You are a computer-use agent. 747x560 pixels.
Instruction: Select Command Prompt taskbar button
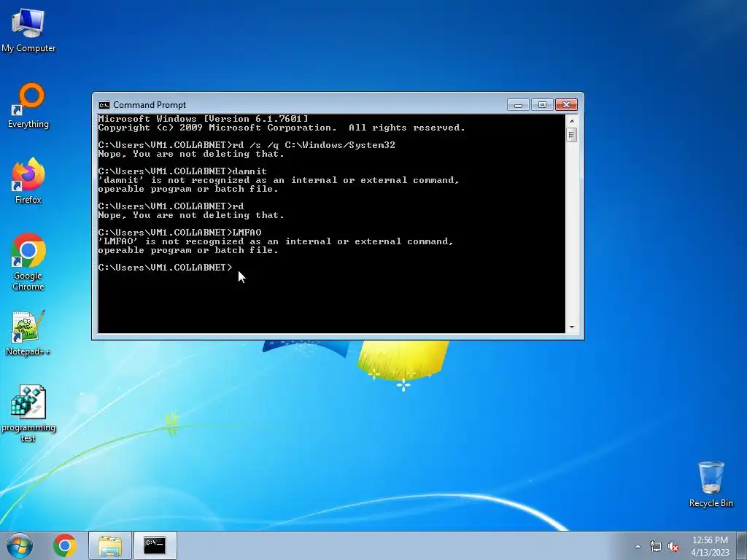tap(155, 545)
